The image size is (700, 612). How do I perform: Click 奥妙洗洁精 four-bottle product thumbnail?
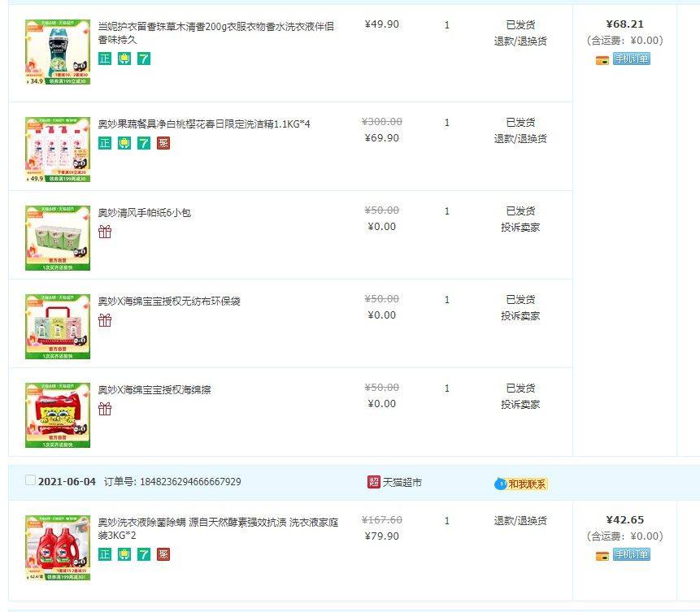(58, 150)
